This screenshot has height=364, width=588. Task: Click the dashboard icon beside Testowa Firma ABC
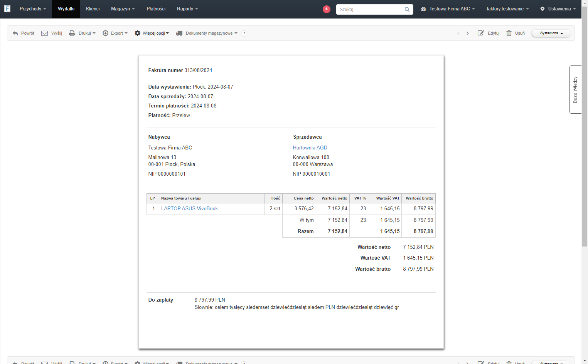click(x=423, y=9)
